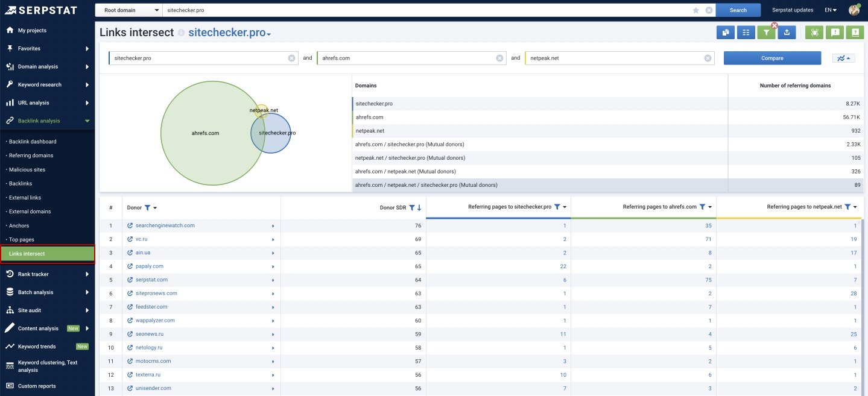The image size is (868, 396).
Task: Open external link icon for serpstat.com
Action: coord(130,280)
